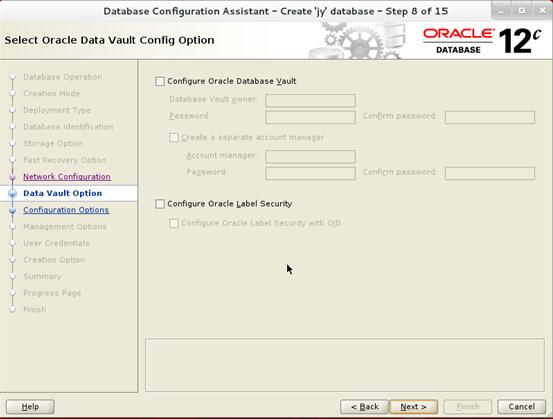The image size is (553, 419).
Task: Click the Database Operation step label
Action: coord(63,77)
